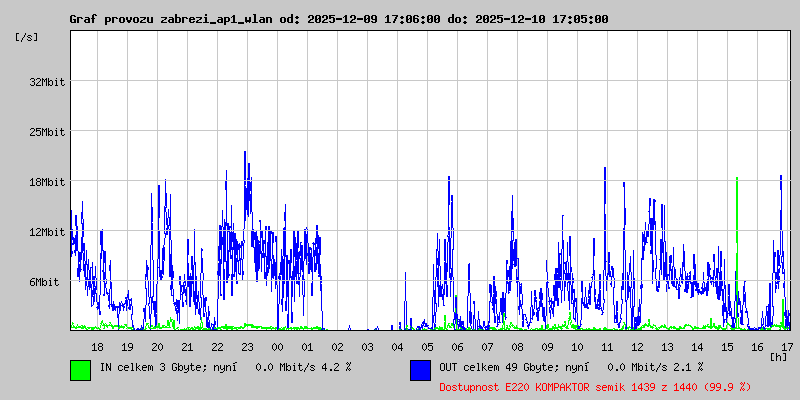
Task: Click the 6Mbit y-axis label
Action: coord(44,282)
